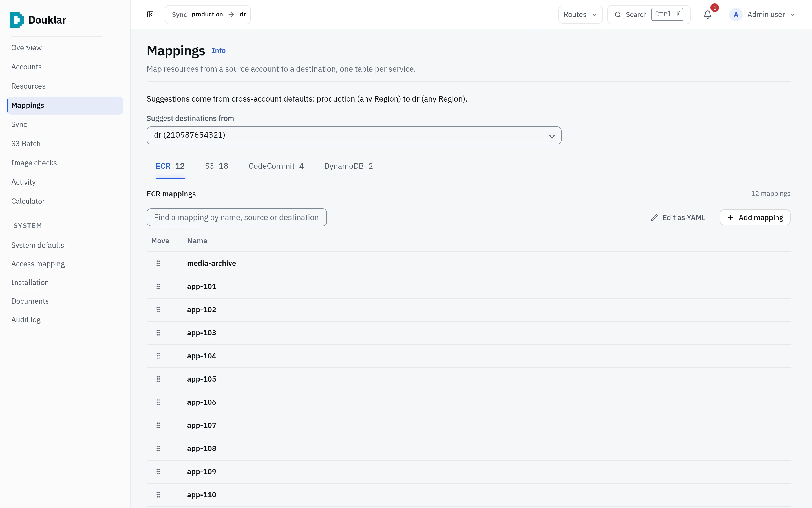This screenshot has width=812, height=508.
Task: Collapse the sidebar panel icon
Action: [150, 14]
